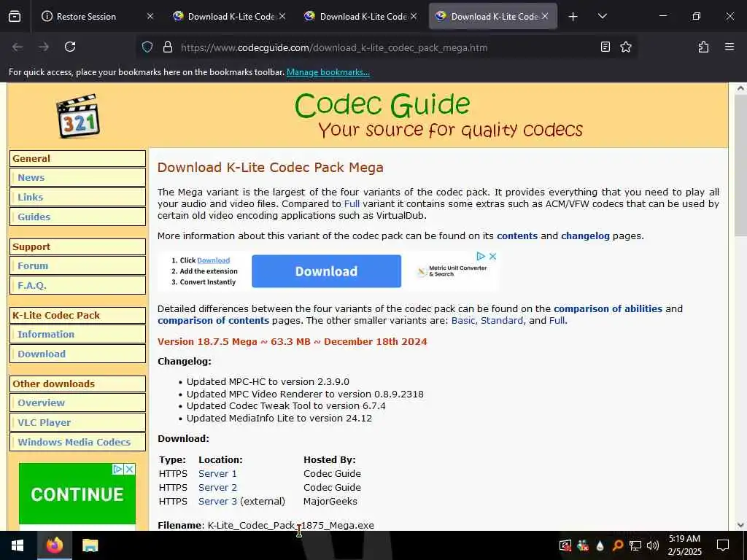Go to Standard variant link

pos(502,321)
